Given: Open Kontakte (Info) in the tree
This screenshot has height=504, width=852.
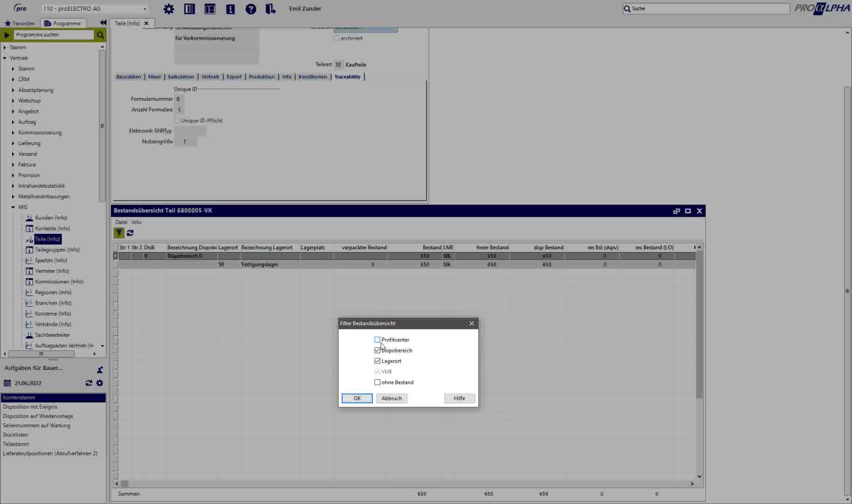Looking at the screenshot, I should pos(52,229).
